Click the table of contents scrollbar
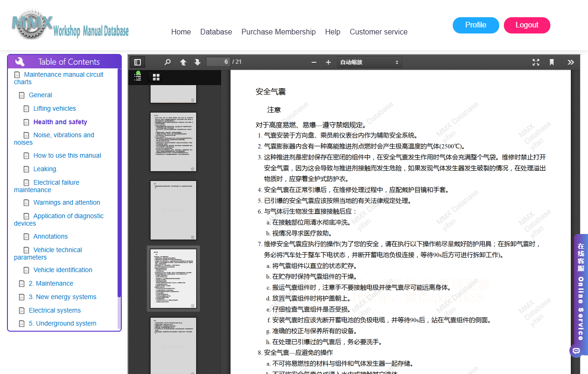588x374 pixels. [119, 183]
